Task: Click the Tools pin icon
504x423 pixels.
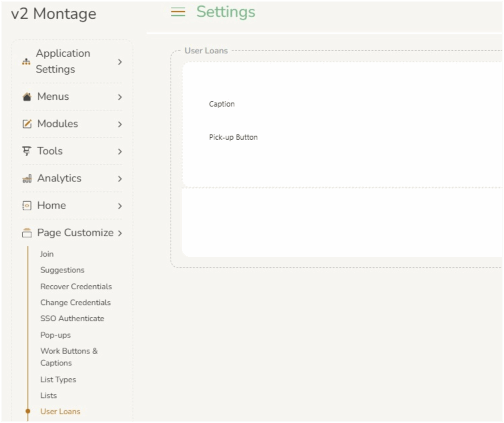Action: [x=27, y=151]
